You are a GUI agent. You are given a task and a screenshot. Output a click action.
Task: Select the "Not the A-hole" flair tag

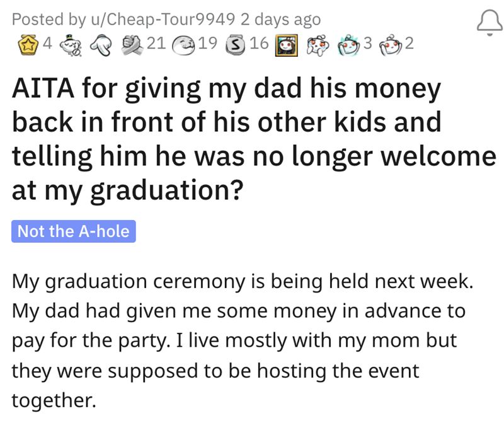click(x=74, y=231)
